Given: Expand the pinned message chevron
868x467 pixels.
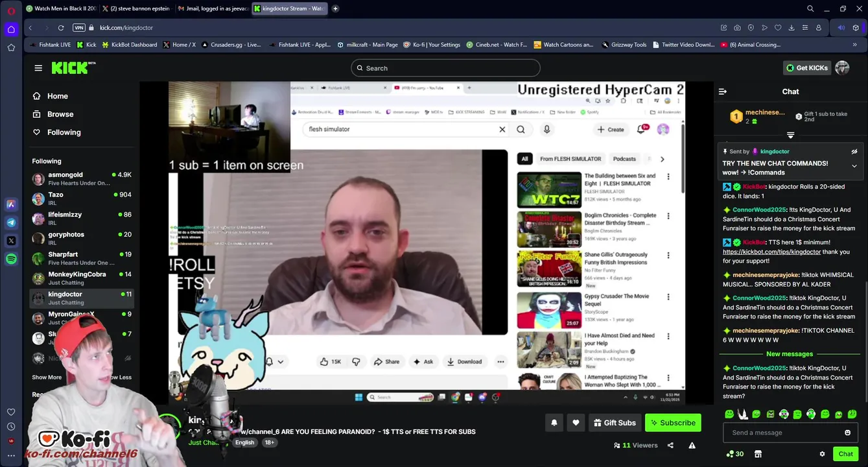Looking at the screenshot, I should tap(854, 166).
